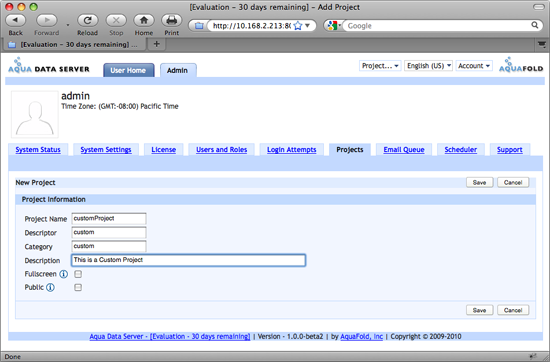This screenshot has width=550, height=362.
Task: Click the Print icon in the toolbar
Action: (172, 20)
